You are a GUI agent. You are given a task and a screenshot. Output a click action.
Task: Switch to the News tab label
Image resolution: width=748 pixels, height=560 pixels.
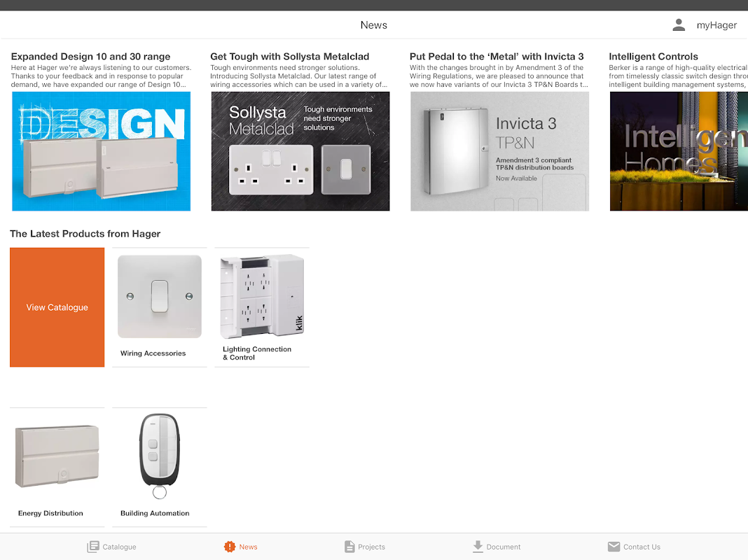pos(248,547)
